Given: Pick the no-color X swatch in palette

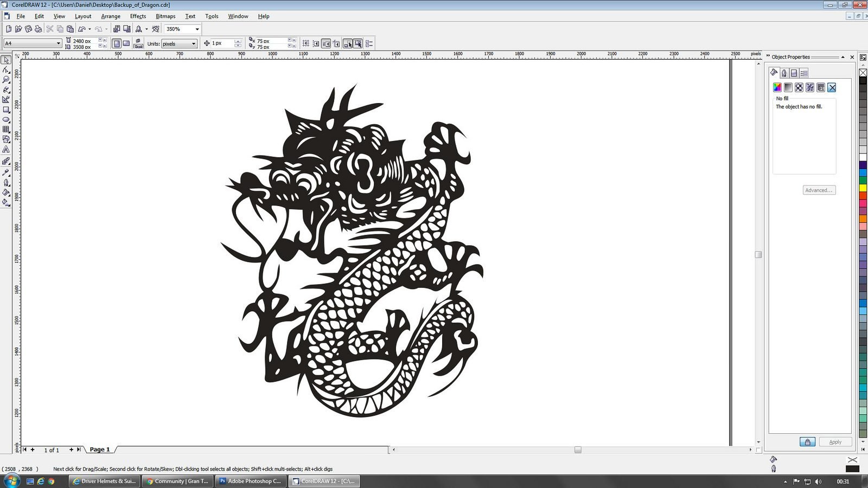Looking at the screenshot, I should click(863, 72).
